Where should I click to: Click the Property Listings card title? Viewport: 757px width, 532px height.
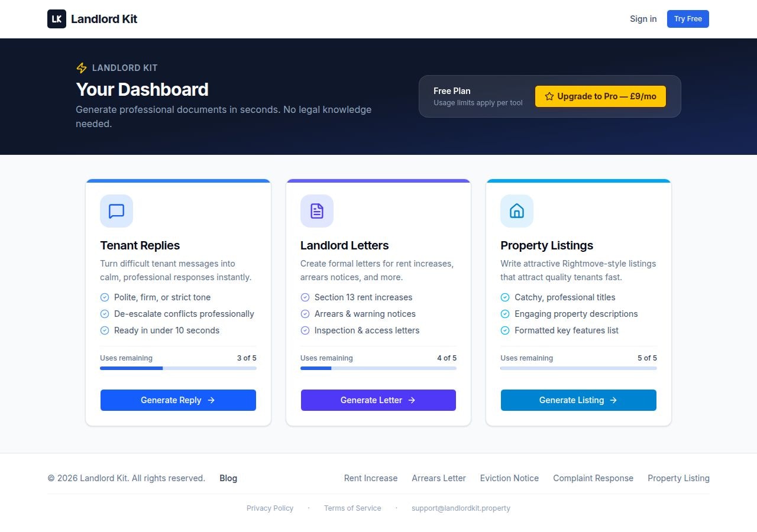pos(547,245)
